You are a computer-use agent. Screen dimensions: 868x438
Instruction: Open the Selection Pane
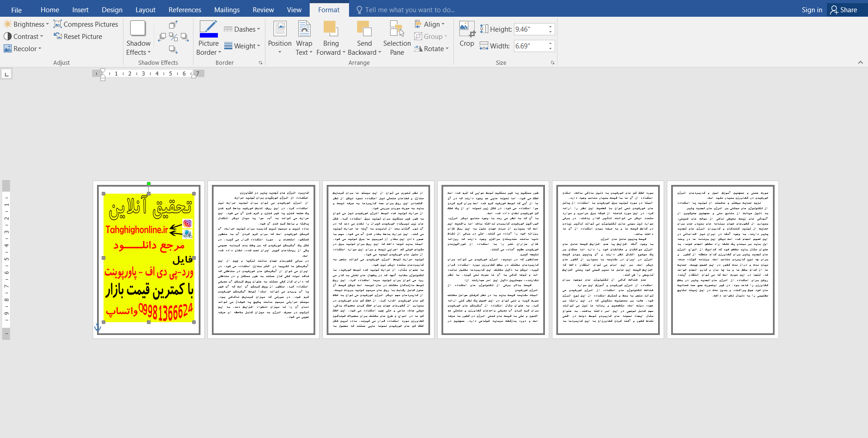[x=397, y=38]
